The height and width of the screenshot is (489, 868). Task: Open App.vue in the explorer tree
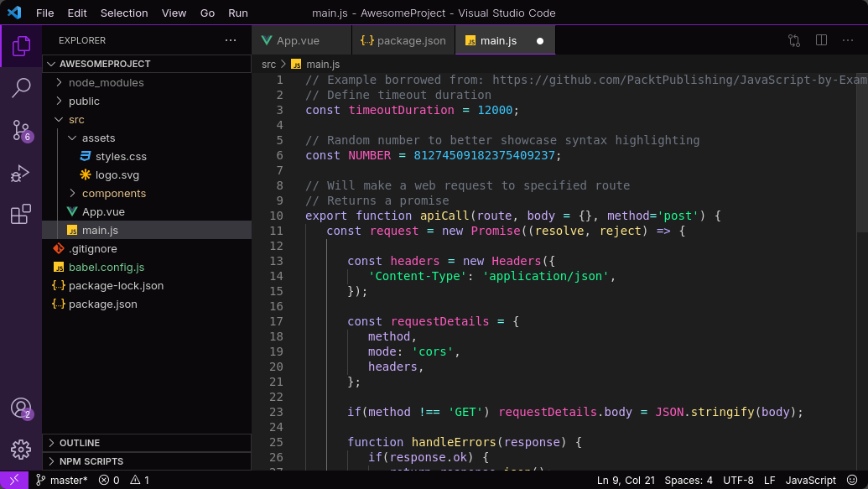[147, 211]
